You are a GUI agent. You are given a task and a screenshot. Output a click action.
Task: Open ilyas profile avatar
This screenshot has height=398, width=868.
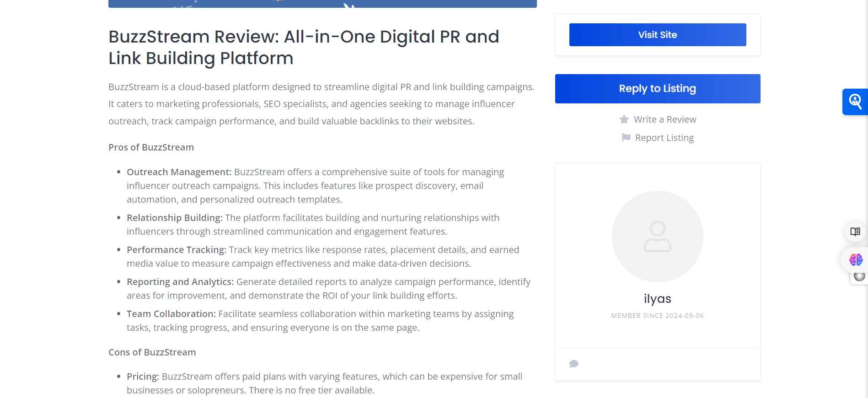click(657, 237)
